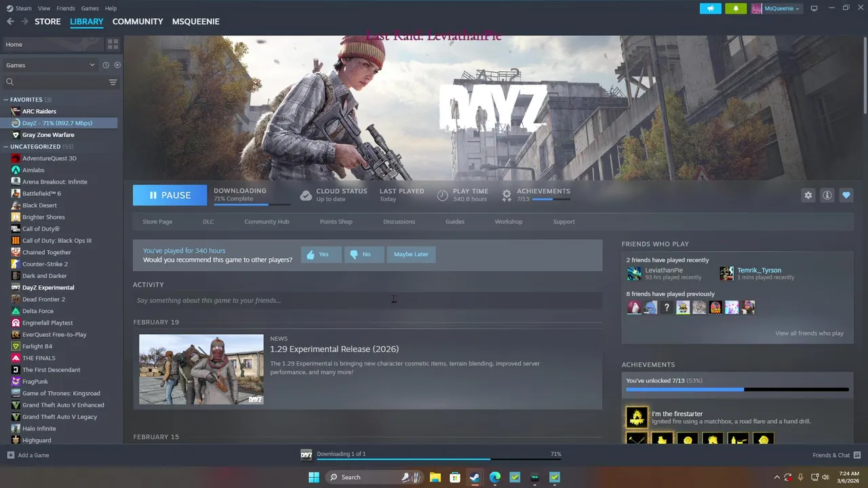Collapse the Favorites category
This screenshot has height=488, width=868.
pyautogui.click(x=6, y=100)
